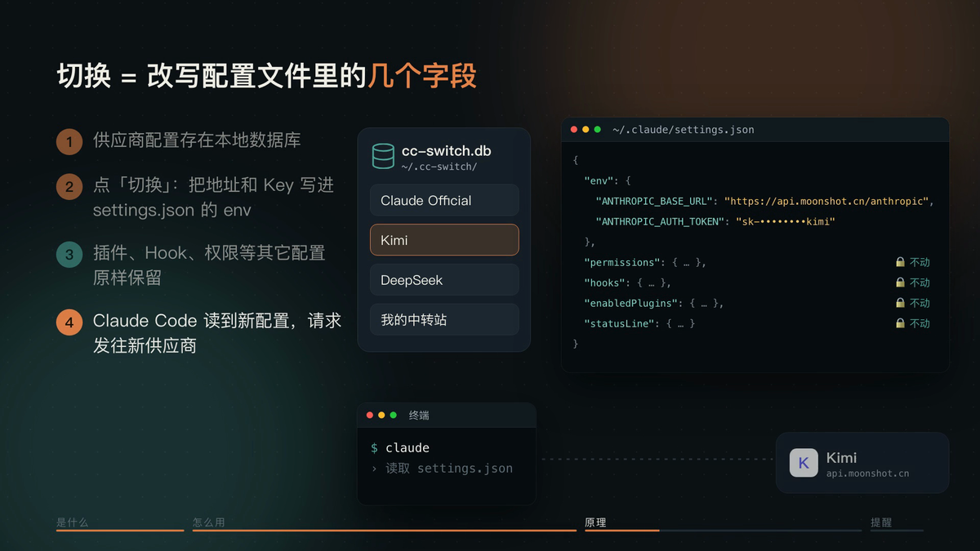Click the $ claude command in the terminal
Screen dimensions: 980x551
tap(400, 448)
